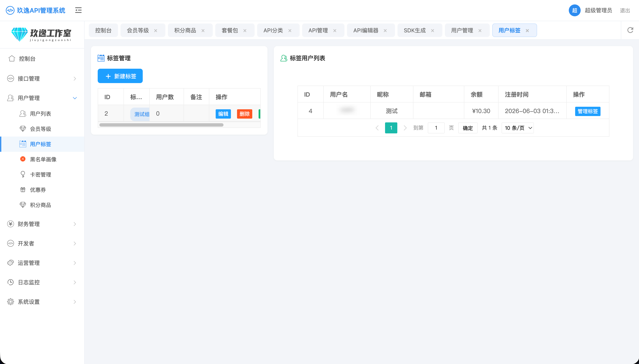The height and width of the screenshot is (364, 639).
Task: Click the 确定 pagination button
Action: coord(468,128)
